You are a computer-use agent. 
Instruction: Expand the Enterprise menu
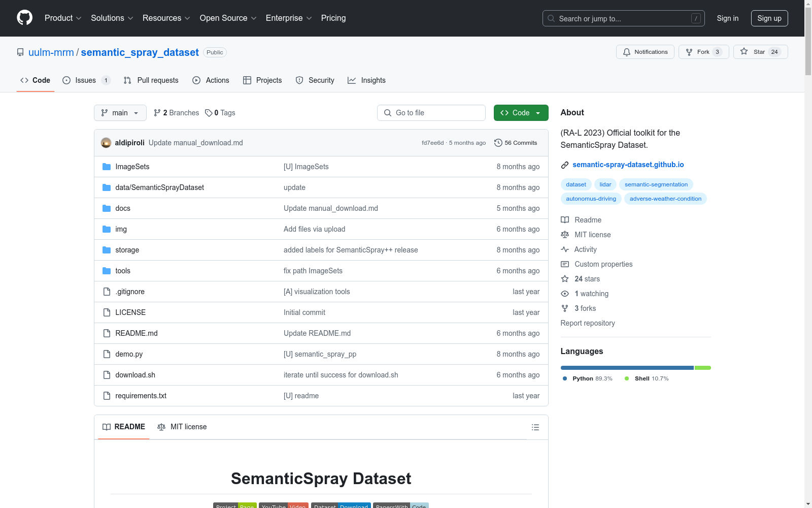pos(289,18)
